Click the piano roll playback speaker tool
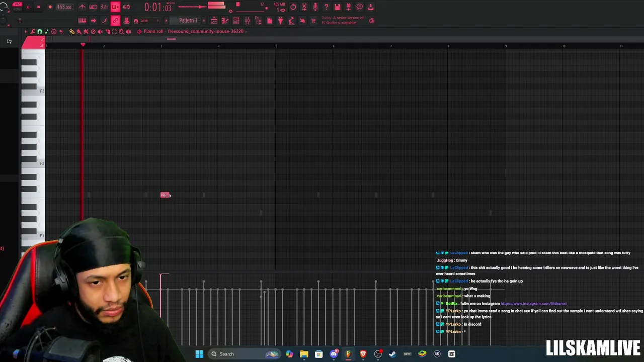This screenshot has width=644, height=362. [x=128, y=31]
